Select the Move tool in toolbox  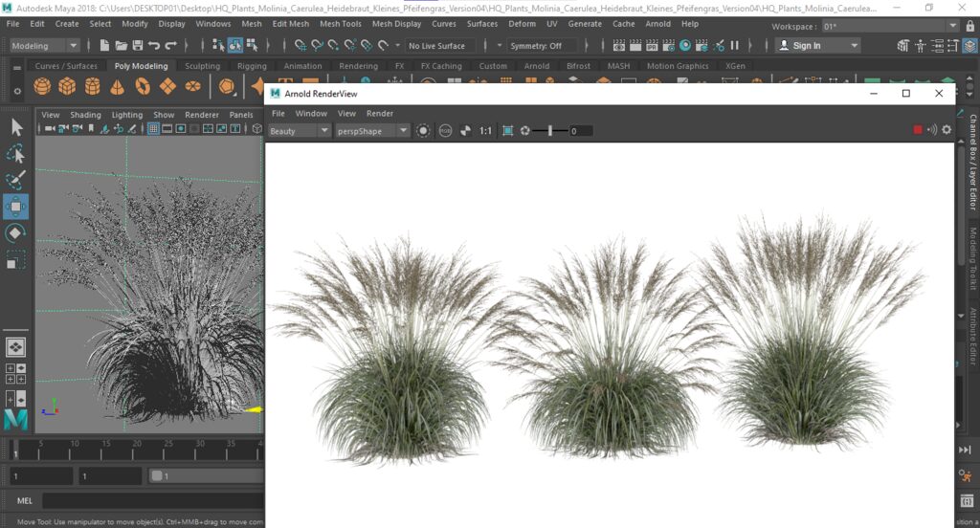pyautogui.click(x=15, y=207)
